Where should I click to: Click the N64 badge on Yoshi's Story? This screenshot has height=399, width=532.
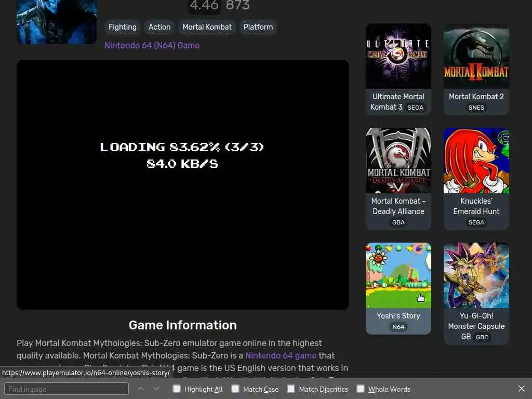tap(398, 327)
